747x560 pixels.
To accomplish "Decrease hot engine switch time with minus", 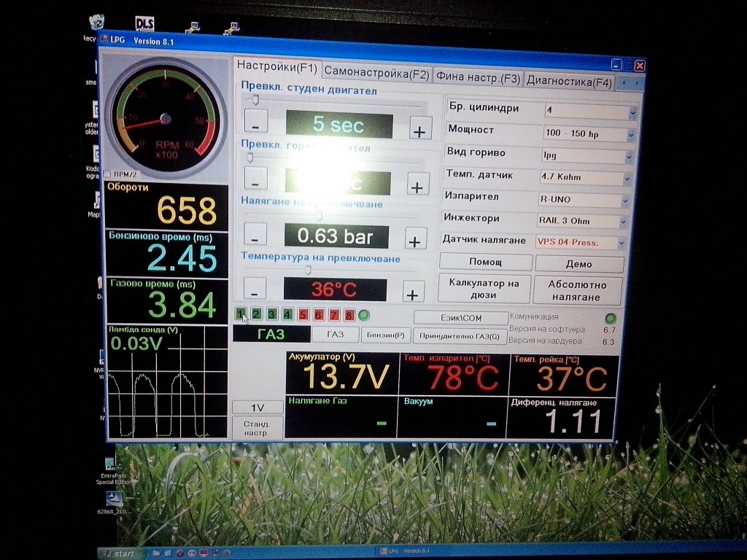I will 255,178.
